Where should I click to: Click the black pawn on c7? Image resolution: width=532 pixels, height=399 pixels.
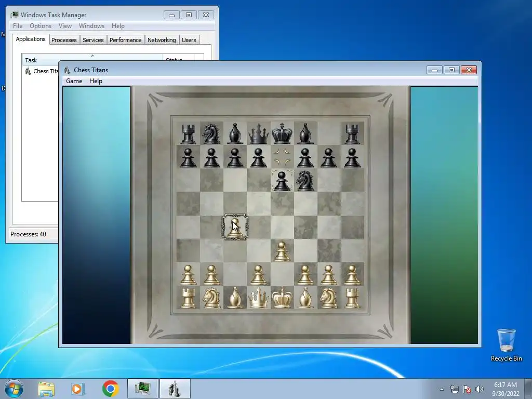click(x=235, y=157)
